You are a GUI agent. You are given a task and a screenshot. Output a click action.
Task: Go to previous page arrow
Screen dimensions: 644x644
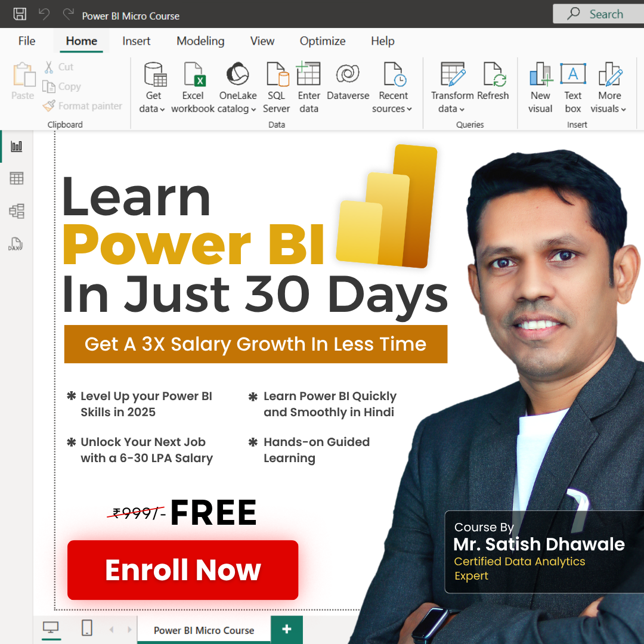(112, 629)
